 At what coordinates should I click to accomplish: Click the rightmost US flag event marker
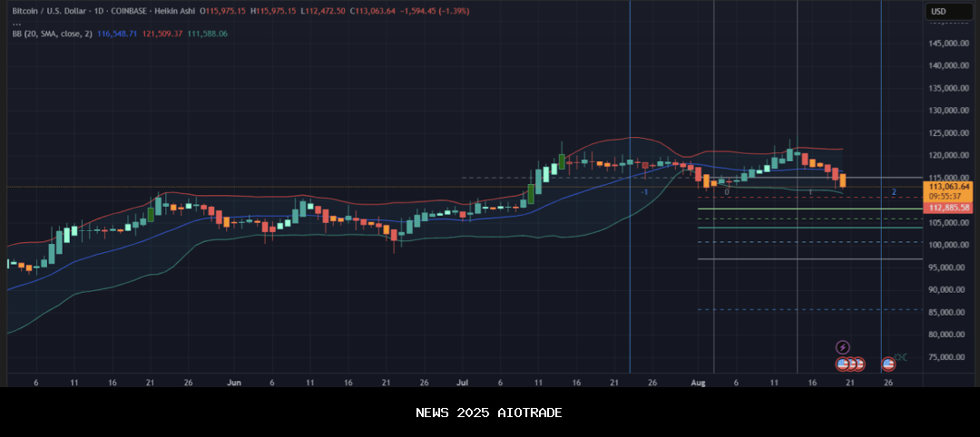point(888,364)
